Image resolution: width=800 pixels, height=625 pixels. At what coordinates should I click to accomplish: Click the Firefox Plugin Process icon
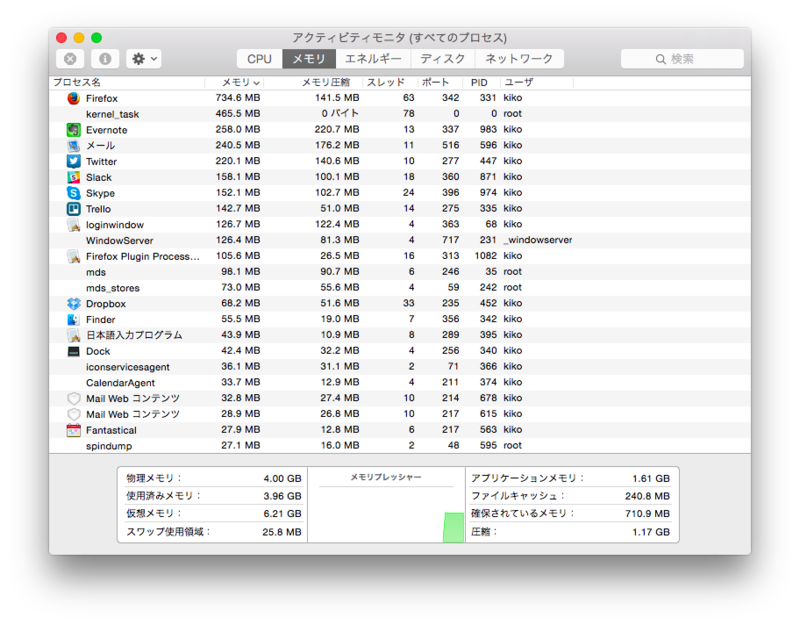pyautogui.click(x=73, y=256)
